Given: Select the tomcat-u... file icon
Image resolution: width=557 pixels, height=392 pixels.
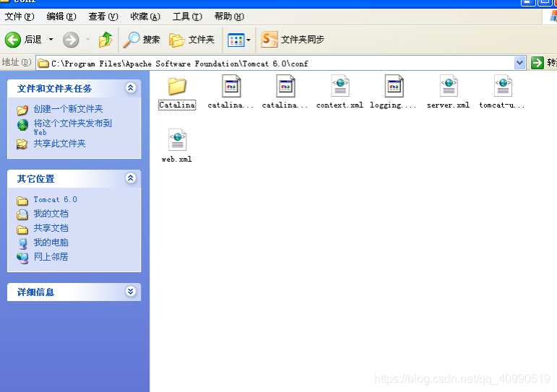Looking at the screenshot, I should pyautogui.click(x=503, y=86).
